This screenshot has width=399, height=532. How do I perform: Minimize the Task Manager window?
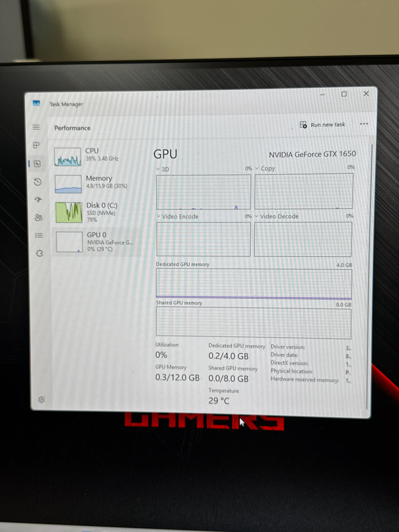pos(323,94)
